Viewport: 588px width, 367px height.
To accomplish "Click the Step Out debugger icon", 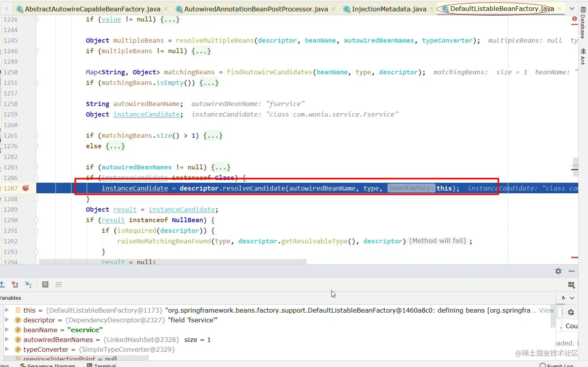I will 2,284.
